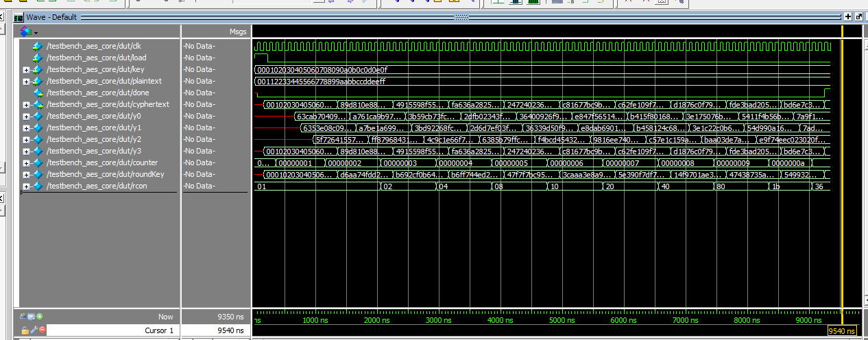Click the roundKey bus signal icon
This screenshot has height=340, width=868.
click(38, 175)
